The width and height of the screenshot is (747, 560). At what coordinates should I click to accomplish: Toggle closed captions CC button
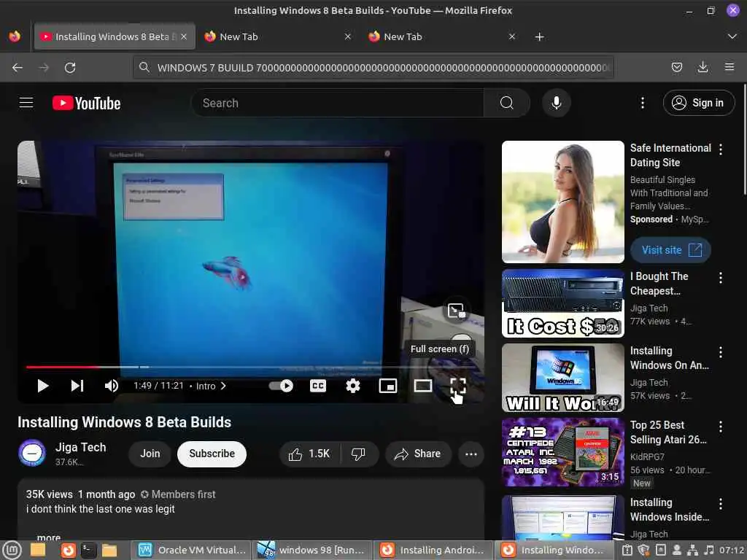click(x=318, y=386)
